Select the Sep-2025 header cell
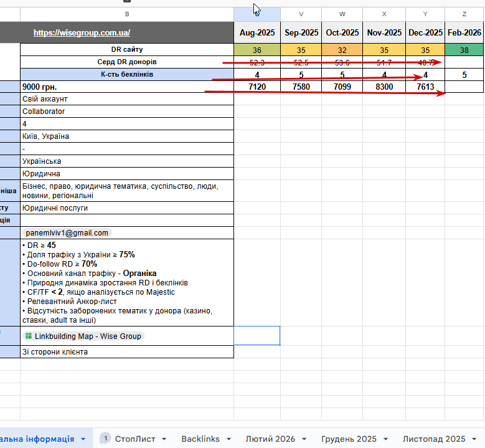485x448 pixels. click(301, 32)
